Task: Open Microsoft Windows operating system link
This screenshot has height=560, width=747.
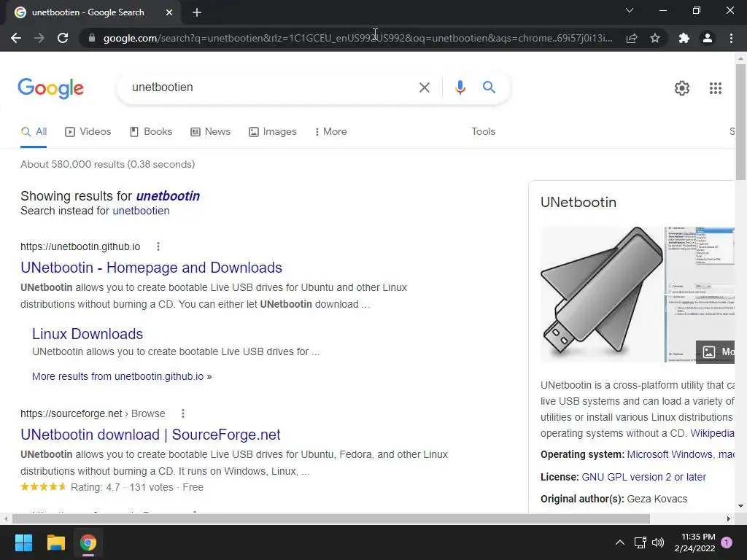Action: (x=670, y=455)
